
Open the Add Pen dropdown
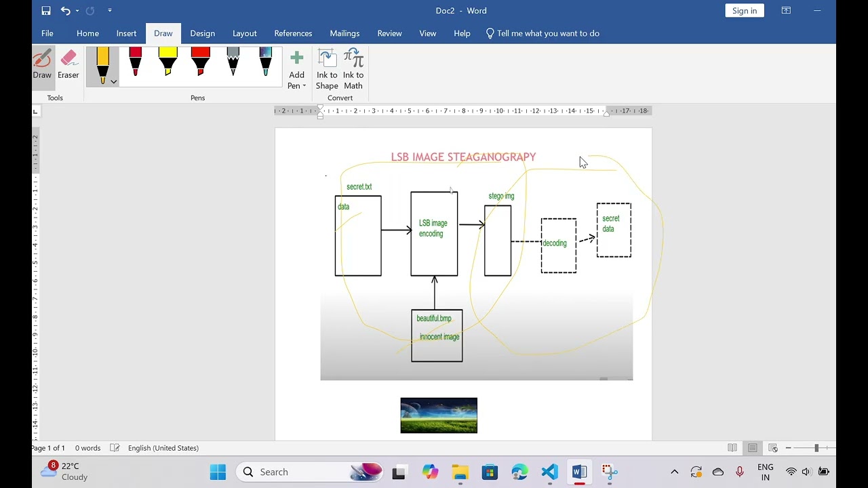pos(296,70)
